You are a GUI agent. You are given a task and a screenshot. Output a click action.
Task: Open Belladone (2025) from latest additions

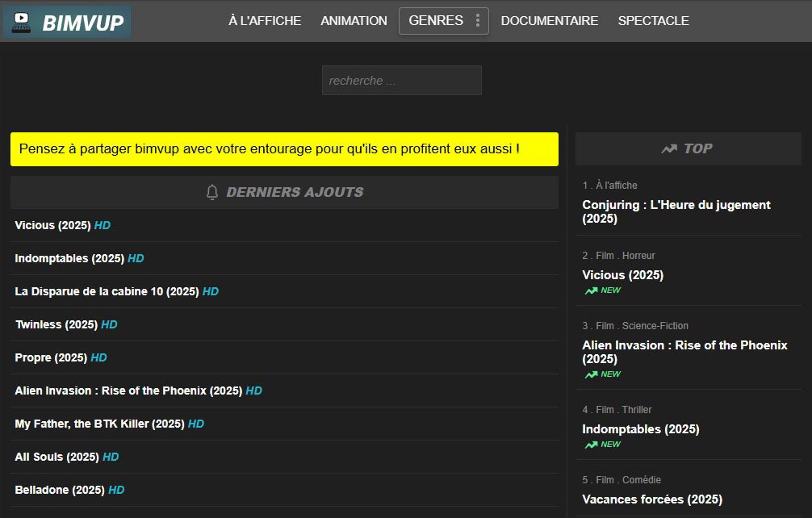[60, 490]
